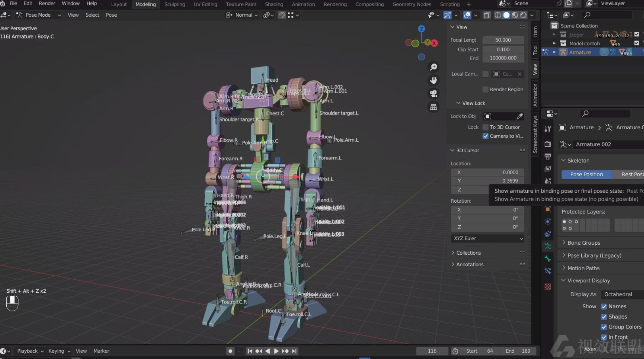Click the timeline auto-keying record button
The image size is (644, 359).
pyautogui.click(x=230, y=351)
